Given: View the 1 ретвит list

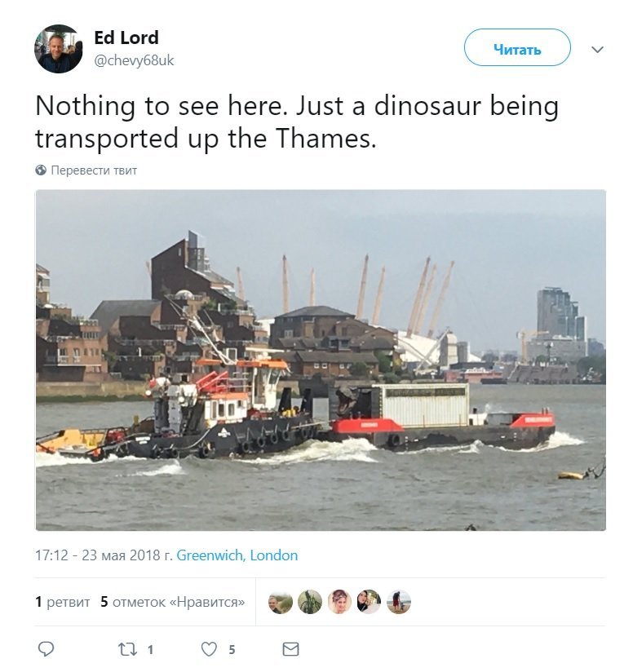Looking at the screenshot, I should 63,602.
